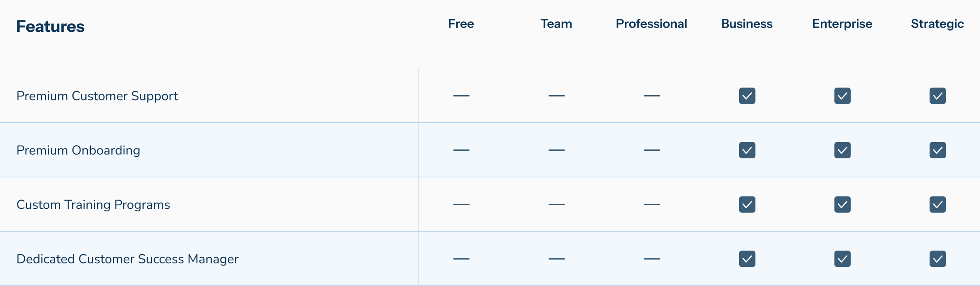The image size is (980, 286).
Task: Click Enterprise checkmark for Dedicated Customer Success Manager
Action: pos(842,259)
